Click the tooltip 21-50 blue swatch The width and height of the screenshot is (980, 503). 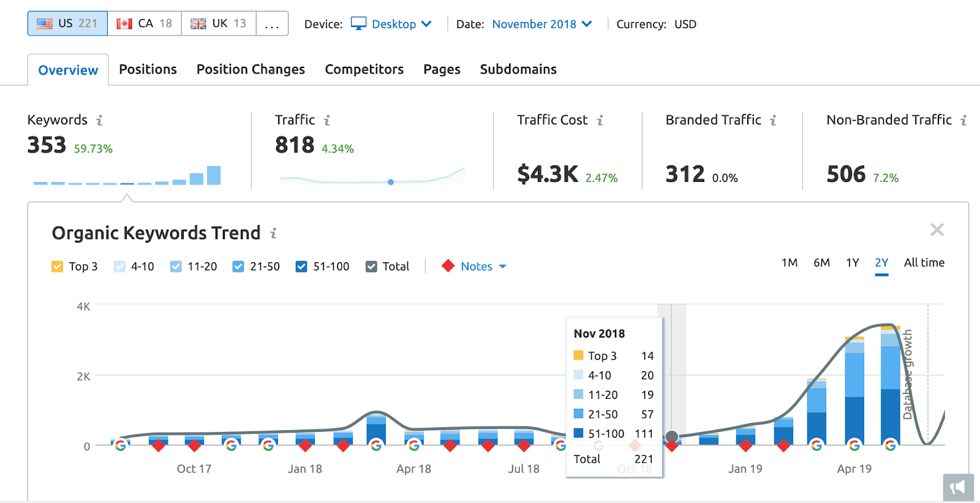[578, 414]
